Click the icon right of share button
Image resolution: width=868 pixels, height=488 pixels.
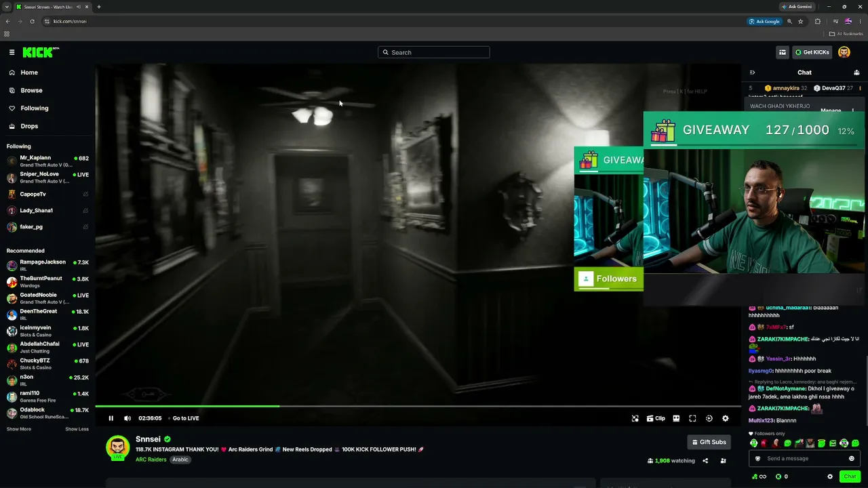pyautogui.click(x=723, y=461)
